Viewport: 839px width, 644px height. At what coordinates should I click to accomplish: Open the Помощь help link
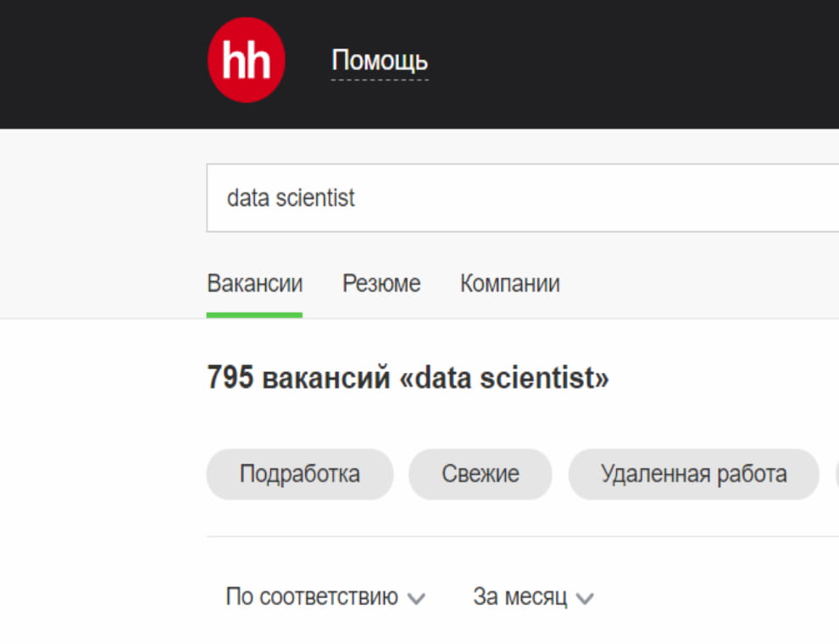pos(381,59)
